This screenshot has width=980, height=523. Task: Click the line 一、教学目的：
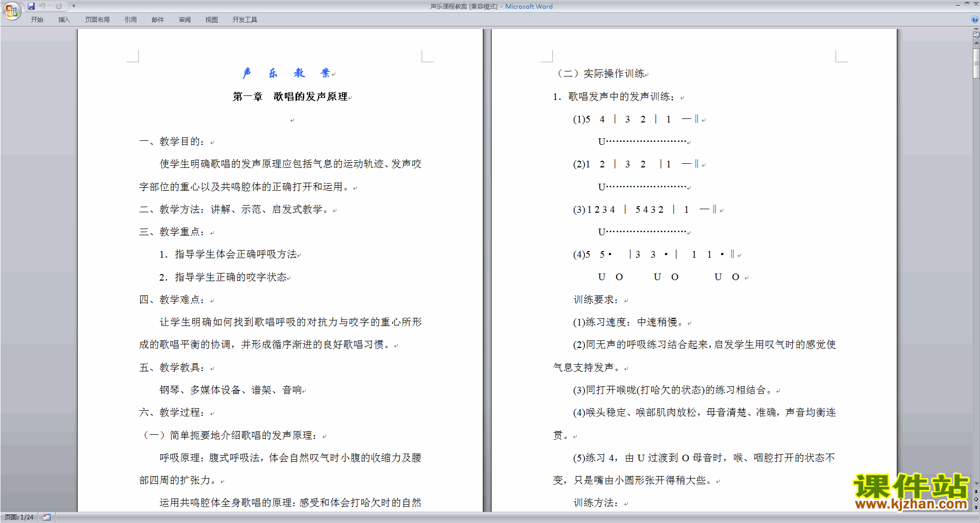tap(172, 141)
